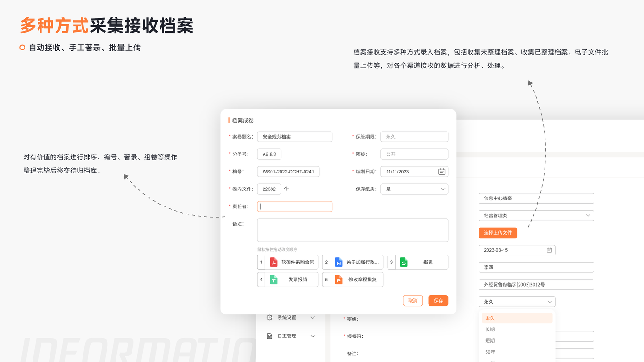The height and width of the screenshot is (362, 644).
Task: Expand the 日志管理 sidebar menu chevron
Action: pyautogui.click(x=313, y=336)
